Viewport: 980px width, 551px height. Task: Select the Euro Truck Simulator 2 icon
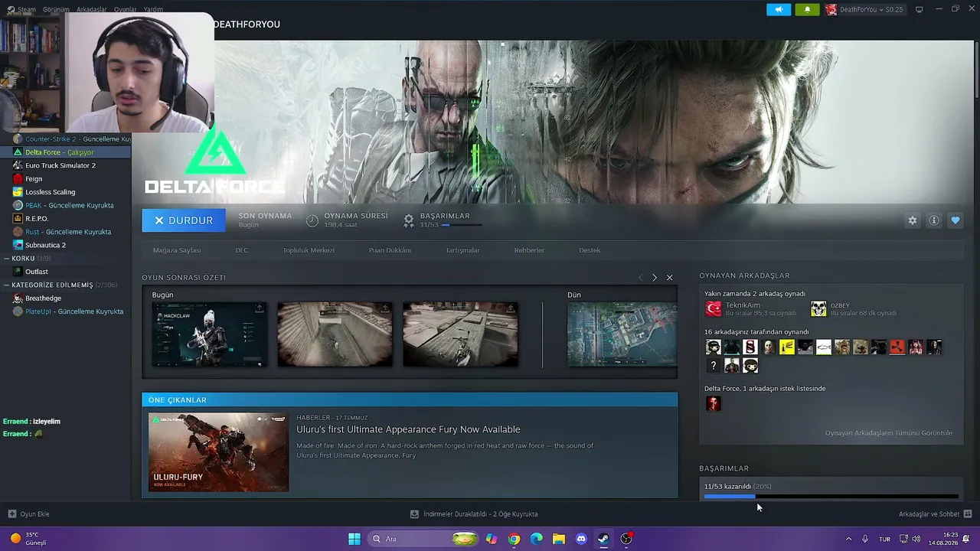coord(18,165)
